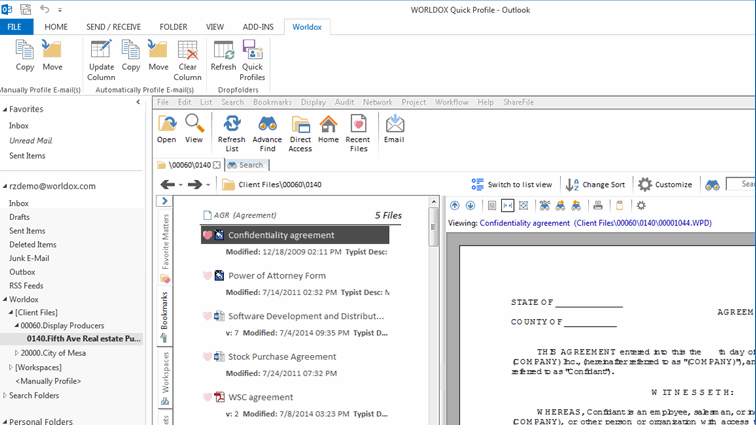
Task: Click the next document down arrow in viewer
Action: pos(471,206)
